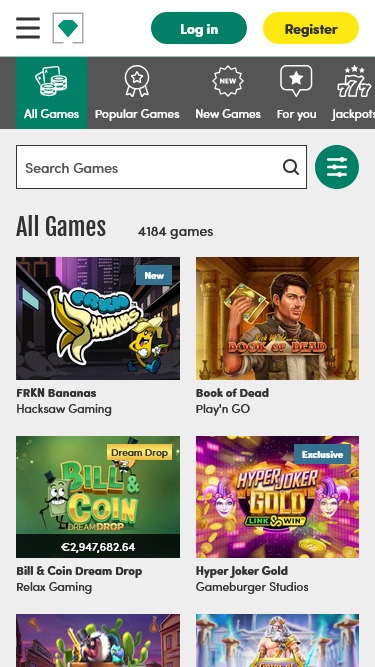Open the Hyper Joker Gold thumbnail
Viewport: 375px width, 667px height.
click(x=277, y=496)
